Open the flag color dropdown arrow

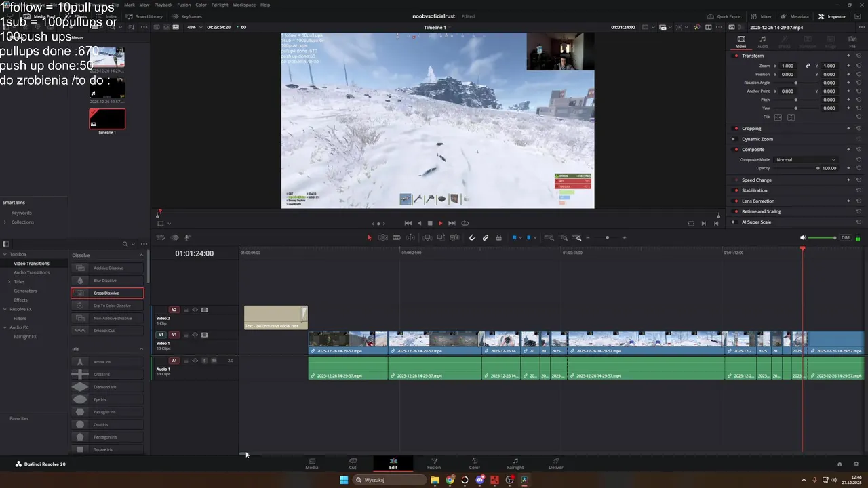coord(521,238)
